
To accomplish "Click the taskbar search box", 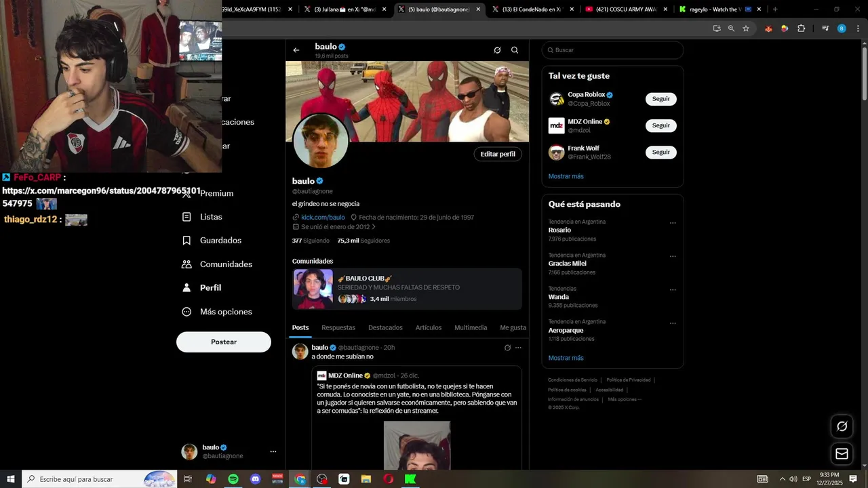I will pyautogui.click(x=99, y=479).
